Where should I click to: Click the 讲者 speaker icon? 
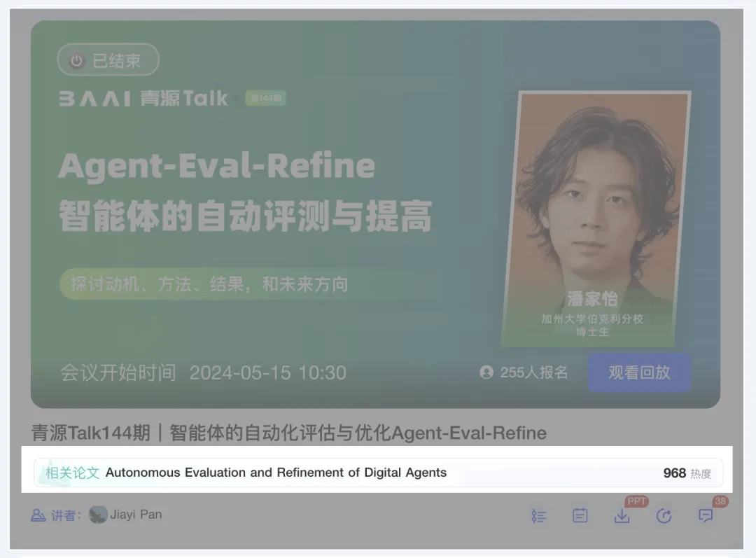coord(38,515)
